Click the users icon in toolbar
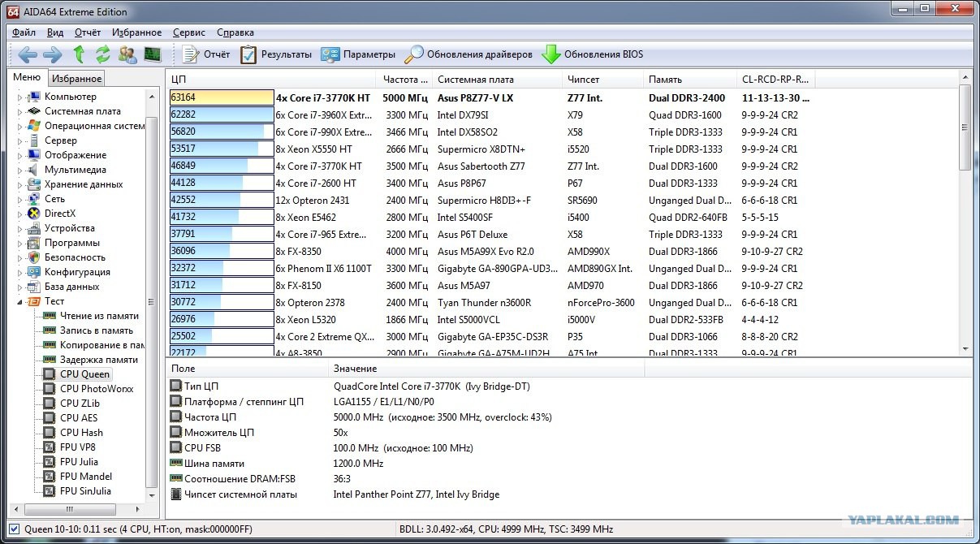This screenshot has width=980, height=544. [x=127, y=54]
